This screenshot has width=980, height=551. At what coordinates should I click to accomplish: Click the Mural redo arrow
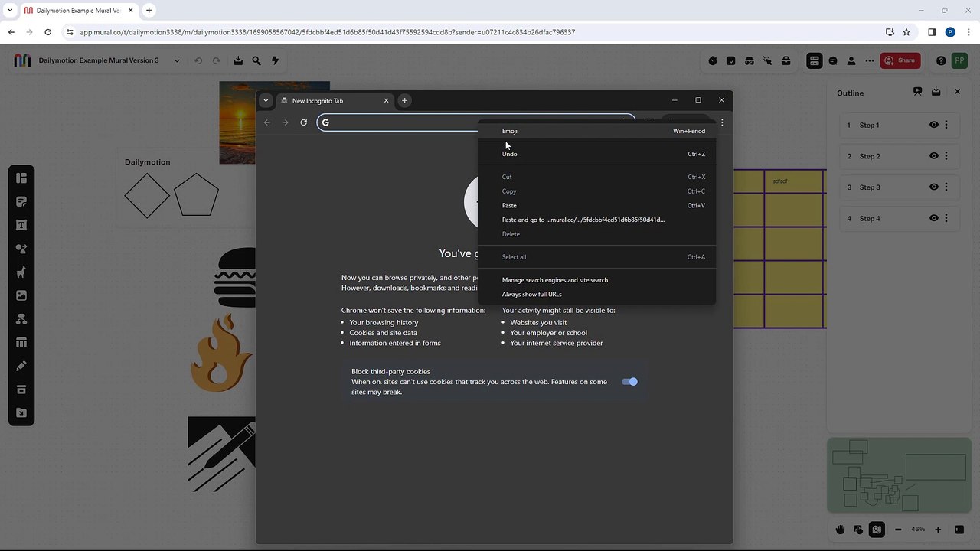point(217,60)
